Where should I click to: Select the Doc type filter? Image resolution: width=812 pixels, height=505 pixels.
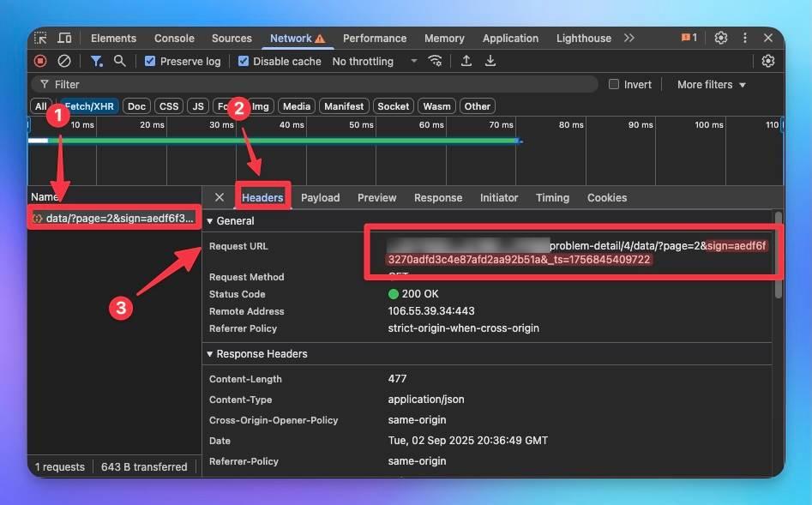(x=136, y=106)
